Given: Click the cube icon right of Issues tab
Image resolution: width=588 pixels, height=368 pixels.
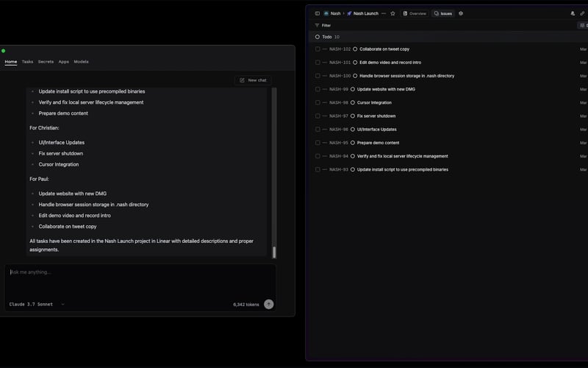Looking at the screenshot, I should coord(461,13).
